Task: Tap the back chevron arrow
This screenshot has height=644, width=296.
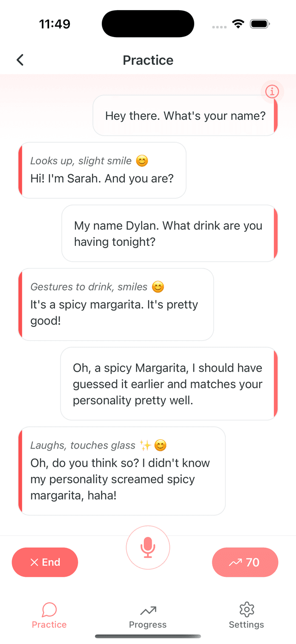Action: (x=20, y=60)
